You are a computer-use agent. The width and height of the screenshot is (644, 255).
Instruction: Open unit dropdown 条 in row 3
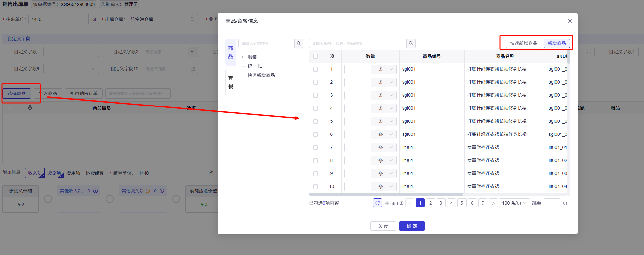[x=384, y=95]
